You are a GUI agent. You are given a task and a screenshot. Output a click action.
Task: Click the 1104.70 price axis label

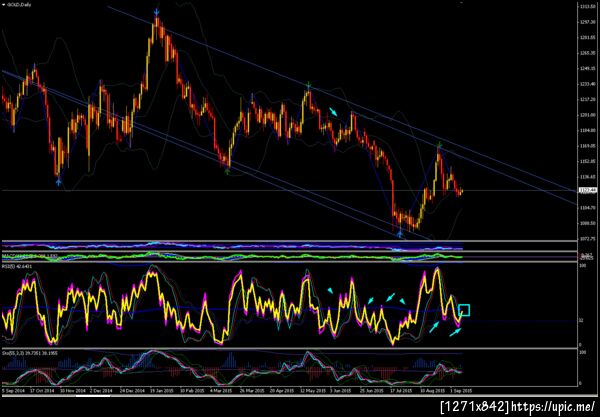coord(588,208)
